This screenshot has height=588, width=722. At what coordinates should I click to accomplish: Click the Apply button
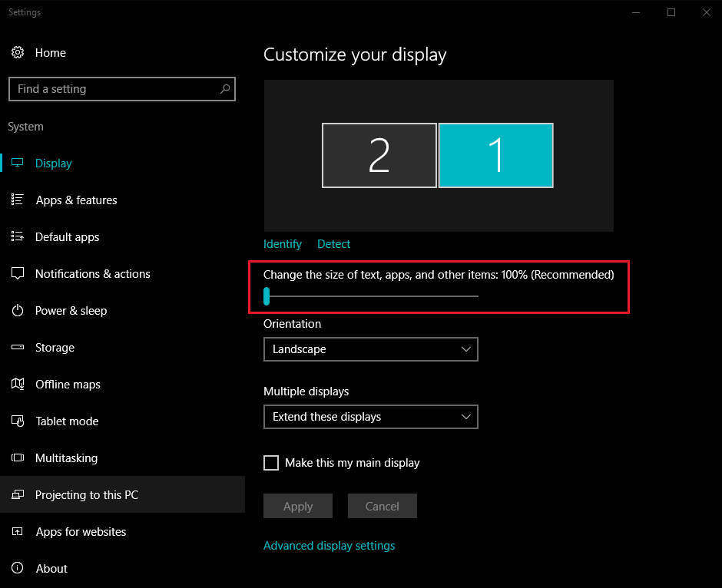[x=298, y=506]
